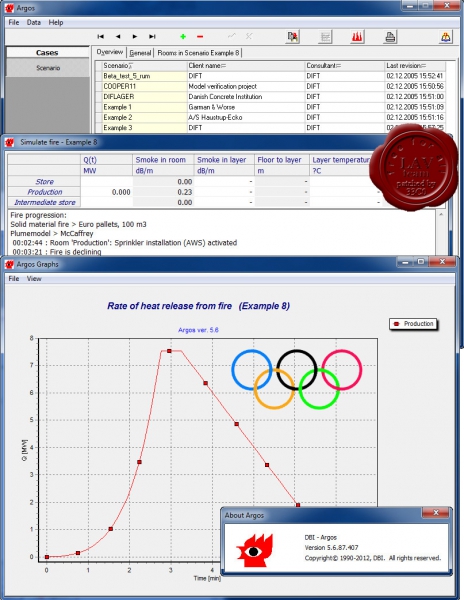Click the Model verification project client cell
464x600 pixels.
[x=246, y=86]
